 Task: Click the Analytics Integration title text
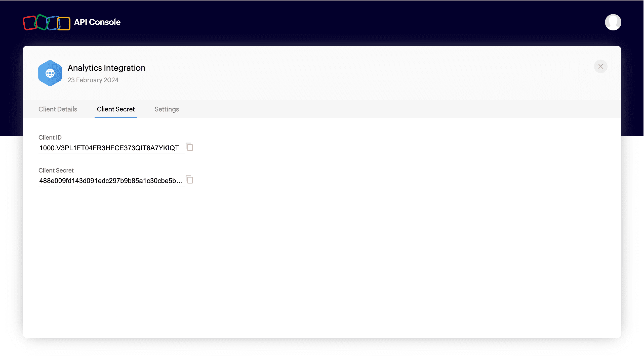pyautogui.click(x=106, y=68)
